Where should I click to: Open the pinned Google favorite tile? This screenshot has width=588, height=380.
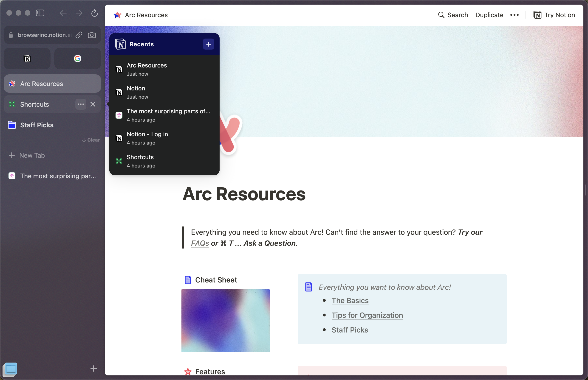point(78,59)
